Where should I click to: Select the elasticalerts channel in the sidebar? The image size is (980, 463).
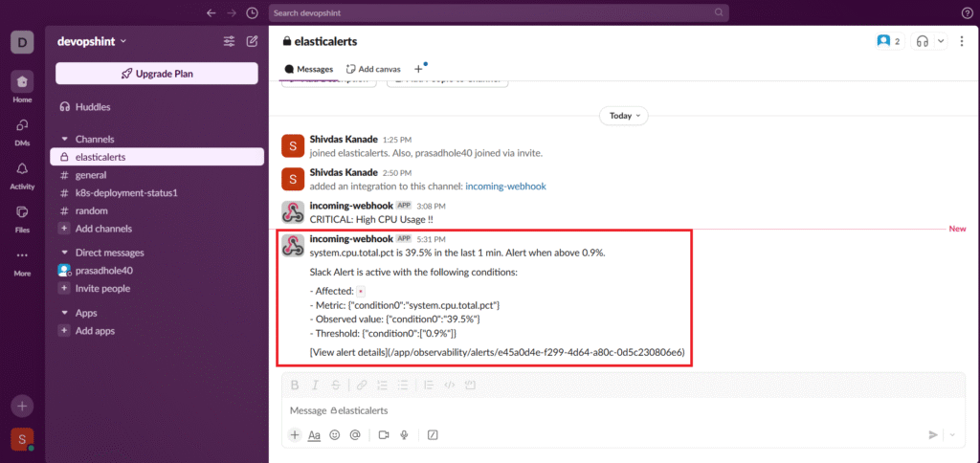[157, 157]
